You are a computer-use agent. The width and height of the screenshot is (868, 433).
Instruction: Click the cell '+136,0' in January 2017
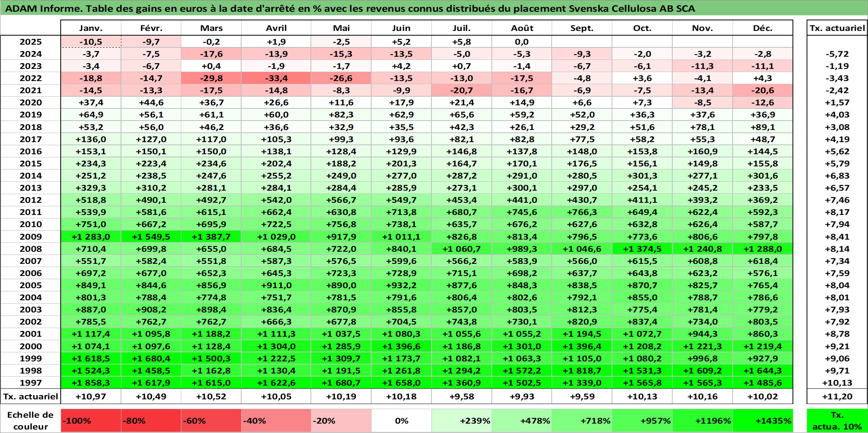(91, 139)
